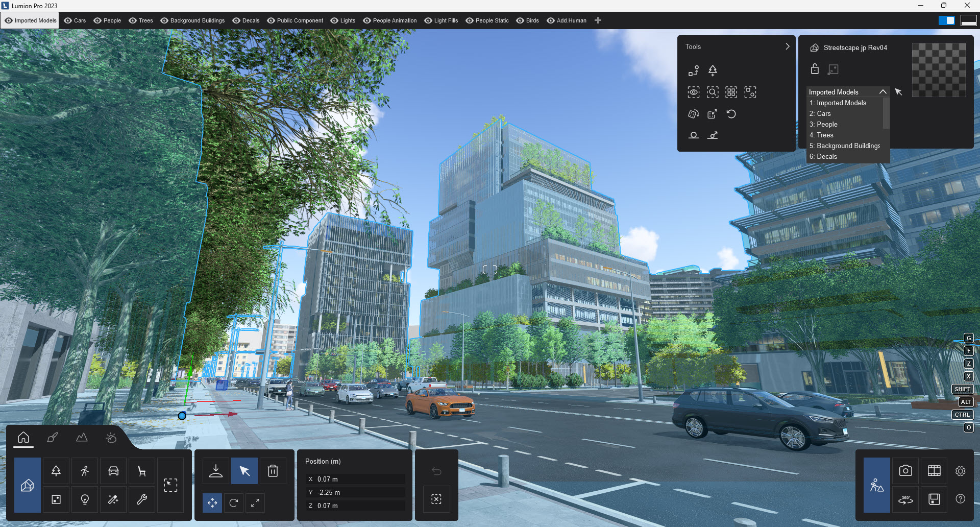980x527 pixels.
Task: Add a new layer with plus button
Action: click(598, 20)
